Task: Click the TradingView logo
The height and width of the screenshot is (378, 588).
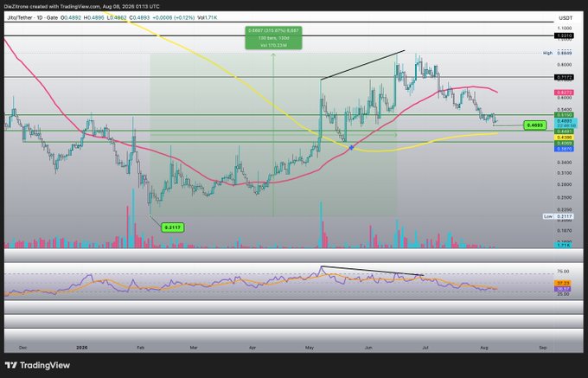Action: pyautogui.click(x=37, y=365)
